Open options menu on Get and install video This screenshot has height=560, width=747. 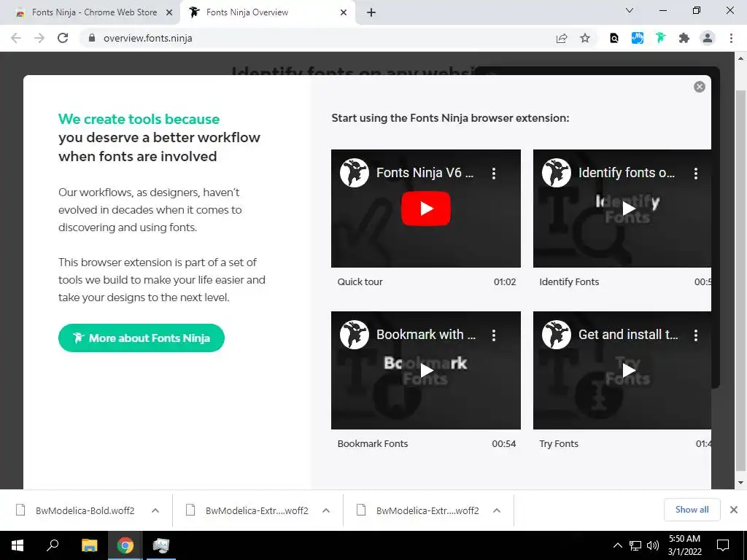[x=696, y=335]
